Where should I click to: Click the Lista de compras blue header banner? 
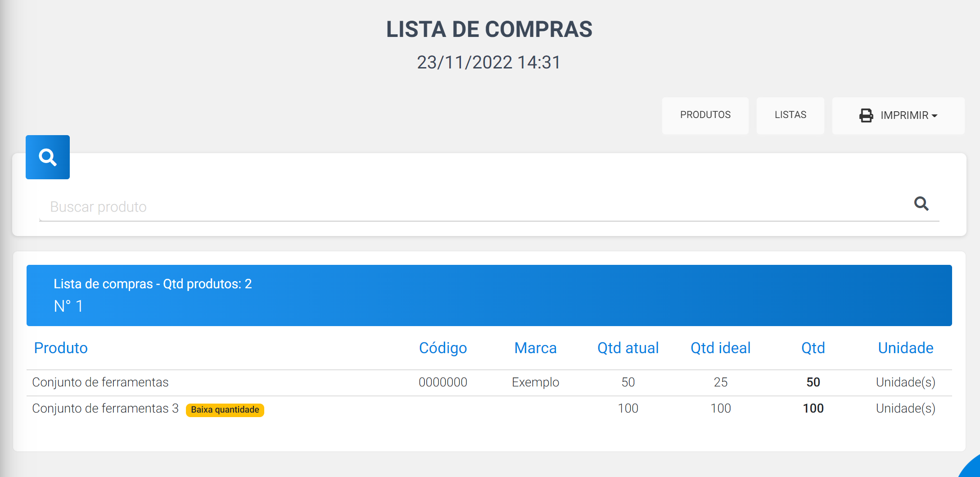click(x=489, y=295)
